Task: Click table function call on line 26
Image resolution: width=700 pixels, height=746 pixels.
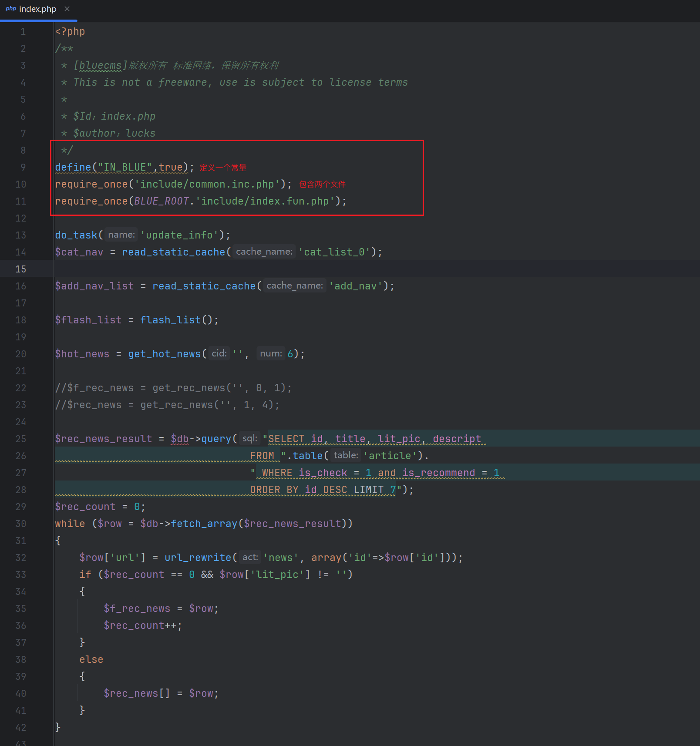Action: [307, 456]
